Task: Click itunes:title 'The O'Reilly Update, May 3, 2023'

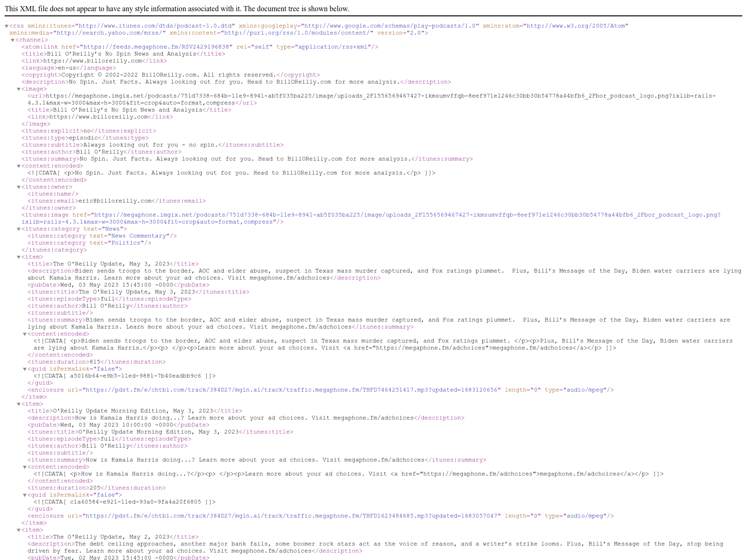Action: point(139,292)
